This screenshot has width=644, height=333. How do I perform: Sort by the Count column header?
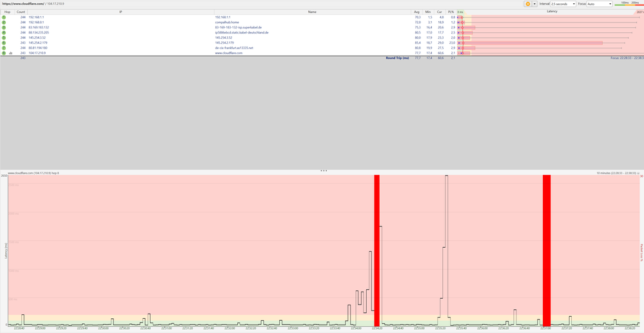(x=21, y=12)
